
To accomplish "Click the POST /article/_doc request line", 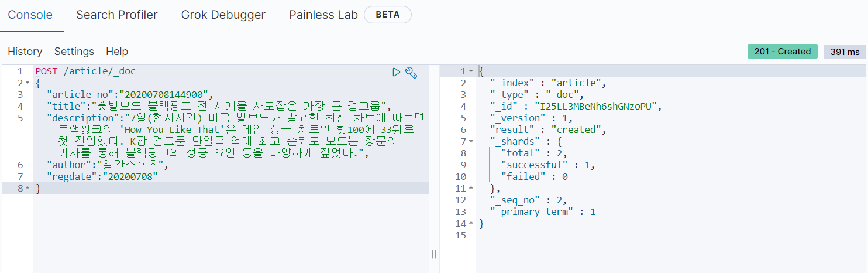I will pos(85,71).
